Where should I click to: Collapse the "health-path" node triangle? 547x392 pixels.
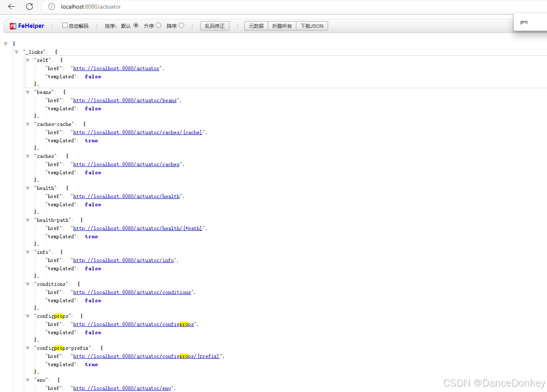pos(28,220)
